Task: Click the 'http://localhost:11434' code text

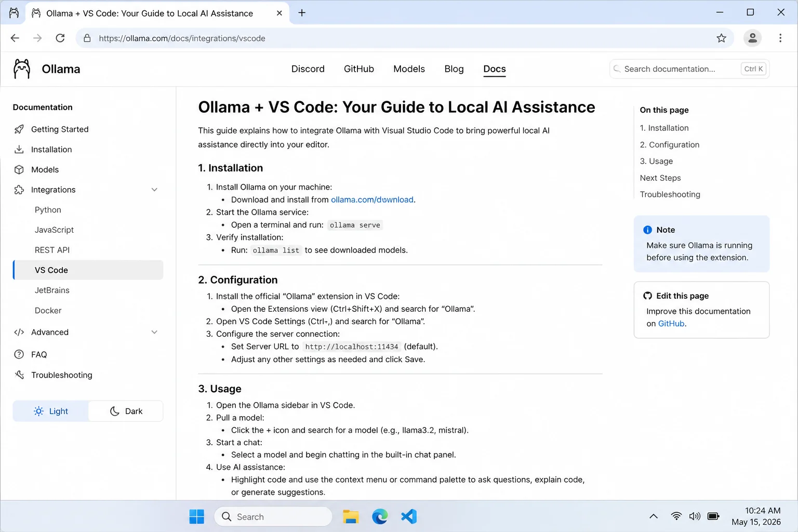Action: point(352,347)
